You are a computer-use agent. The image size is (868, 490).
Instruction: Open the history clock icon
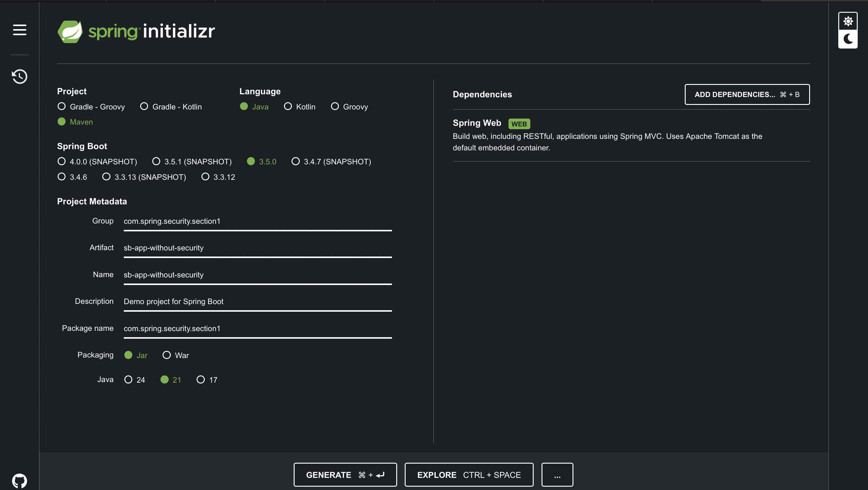click(x=19, y=76)
